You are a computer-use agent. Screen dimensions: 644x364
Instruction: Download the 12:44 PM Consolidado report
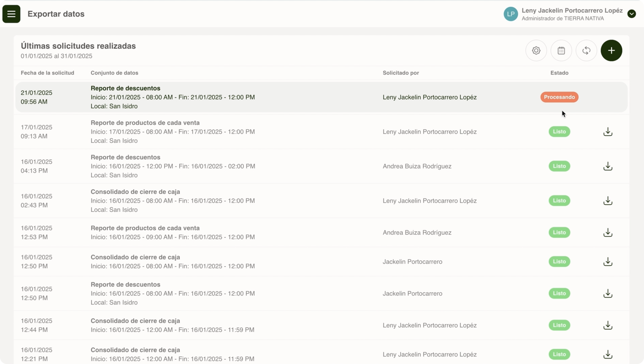(608, 325)
